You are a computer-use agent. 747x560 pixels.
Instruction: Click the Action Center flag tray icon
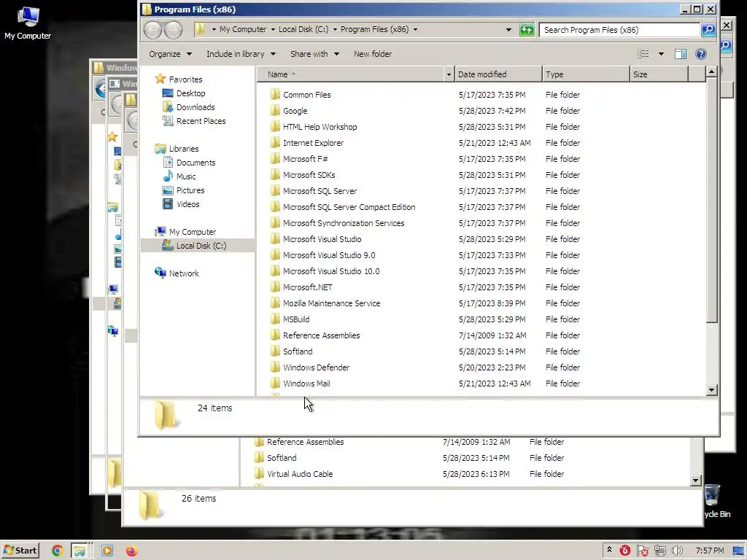point(642,551)
